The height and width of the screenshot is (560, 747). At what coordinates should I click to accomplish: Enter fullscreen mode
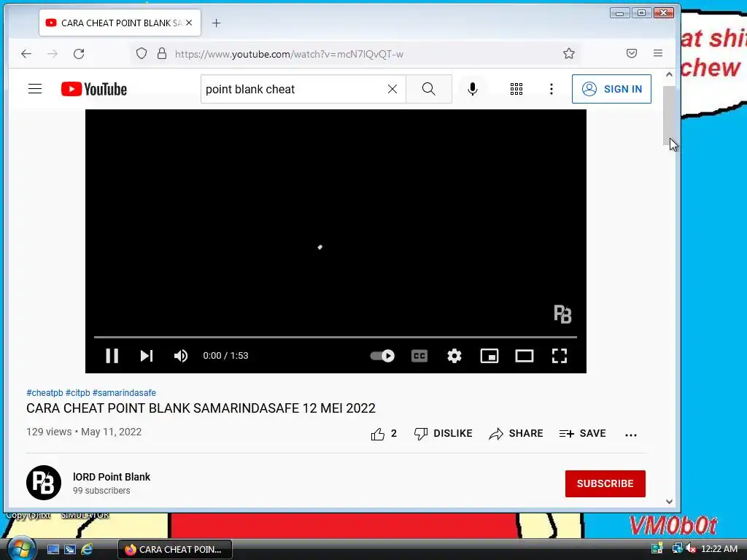(560, 356)
